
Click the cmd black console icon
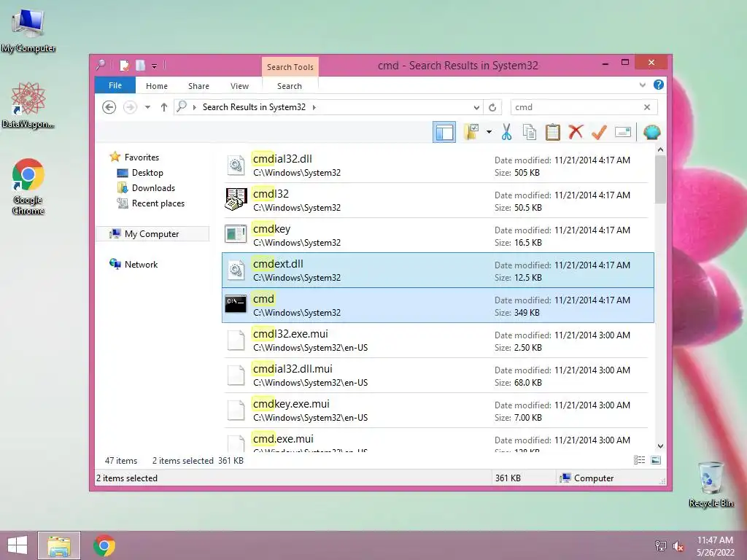236,304
